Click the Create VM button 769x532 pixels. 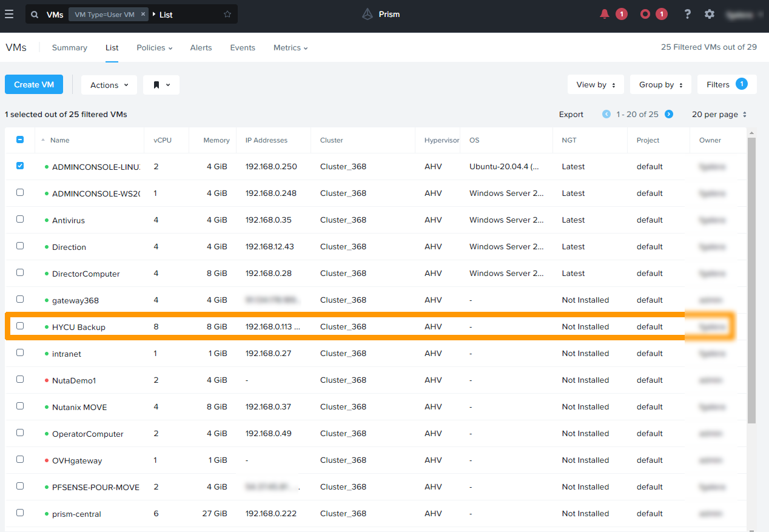pos(34,84)
